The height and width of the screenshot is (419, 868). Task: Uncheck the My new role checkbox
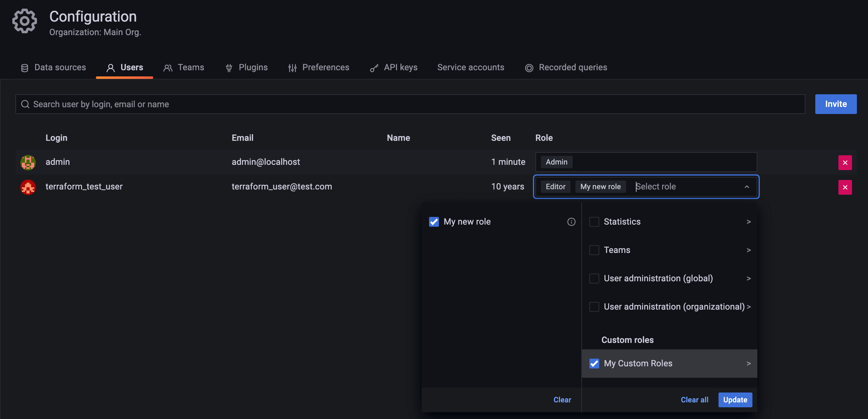(434, 222)
